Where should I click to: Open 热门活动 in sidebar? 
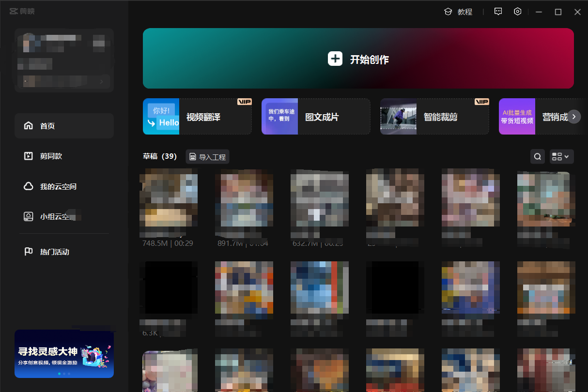[x=64, y=252]
